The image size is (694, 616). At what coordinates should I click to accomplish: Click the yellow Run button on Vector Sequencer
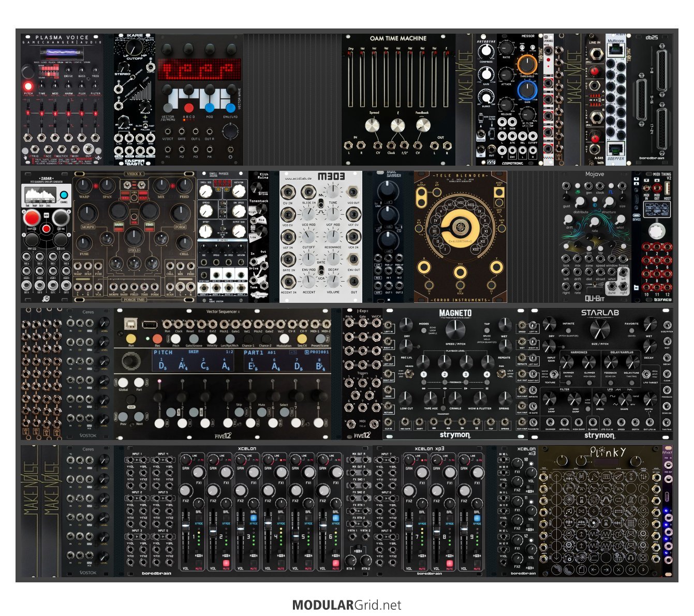pos(131,338)
